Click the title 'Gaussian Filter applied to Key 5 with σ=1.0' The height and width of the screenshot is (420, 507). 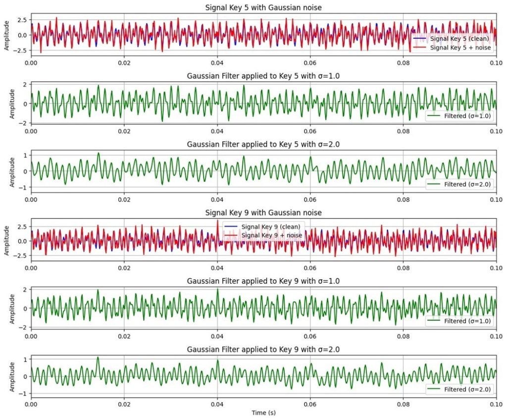point(263,76)
